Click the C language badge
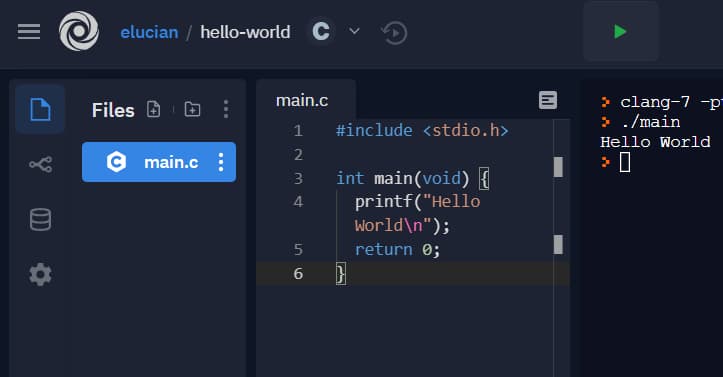Screen dimensions: 723x377 (x=321, y=31)
